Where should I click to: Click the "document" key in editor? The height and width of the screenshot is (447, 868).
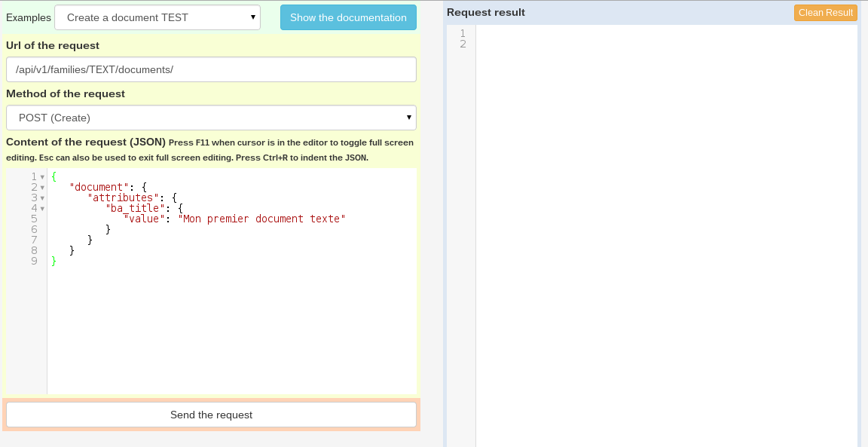(99, 187)
